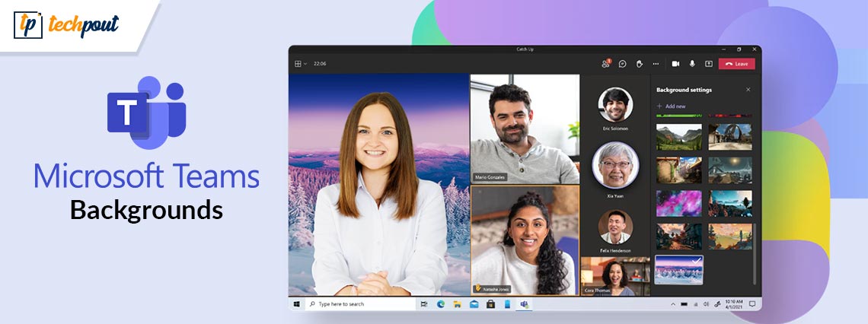
Task: Select Mario Gonzales video tile
Action: tap(525, 129)
